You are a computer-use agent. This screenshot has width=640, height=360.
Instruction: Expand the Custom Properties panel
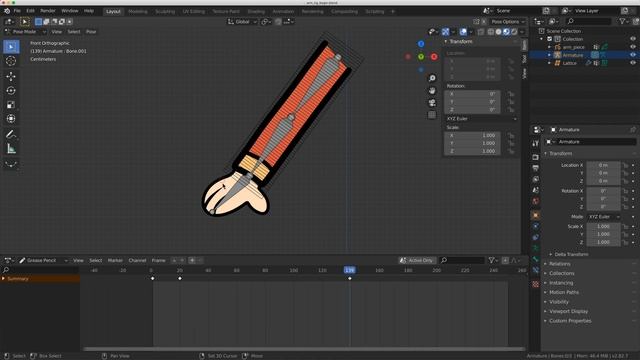[569, 321]
